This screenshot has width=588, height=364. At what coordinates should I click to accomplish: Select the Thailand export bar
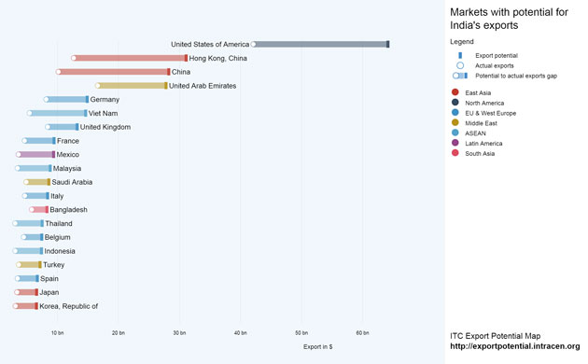28,223
